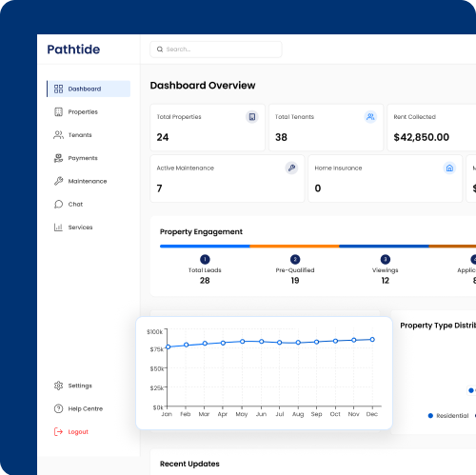Click the Active Maintenance value 7

[x=159, y=188]
